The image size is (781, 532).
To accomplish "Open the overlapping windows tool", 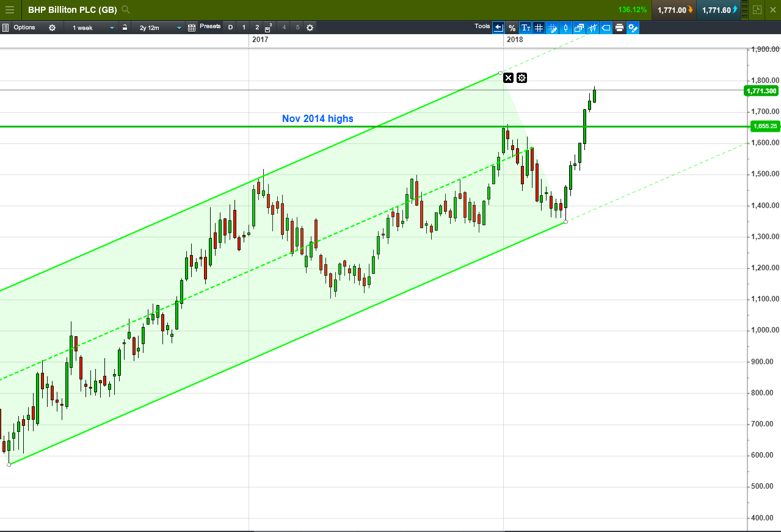I will (x=579, y=27).
